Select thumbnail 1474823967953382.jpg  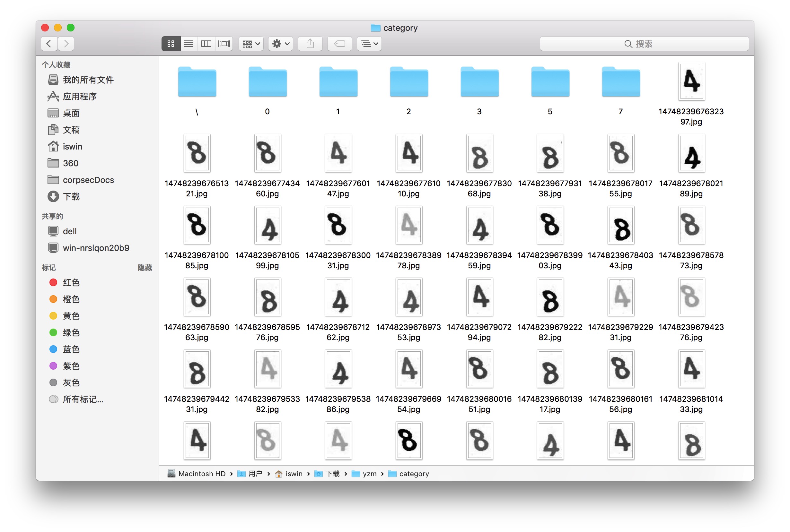(x=268, y=369)
